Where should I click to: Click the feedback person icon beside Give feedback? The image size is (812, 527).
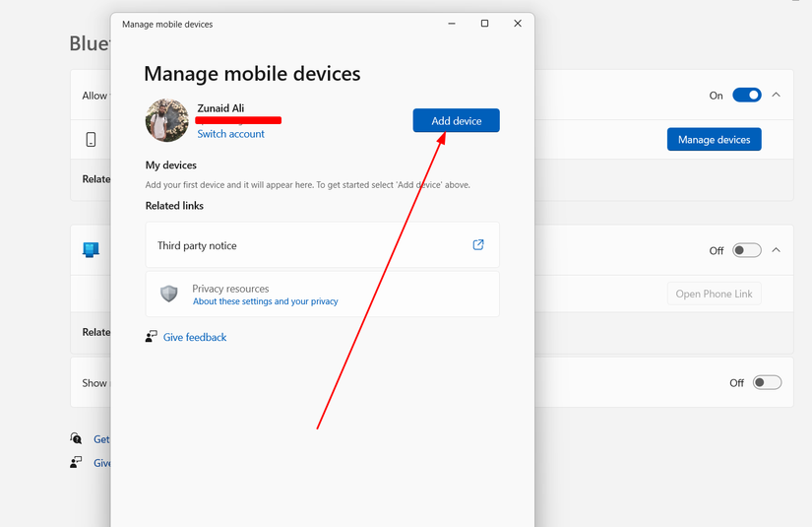(x=151, y=337)
